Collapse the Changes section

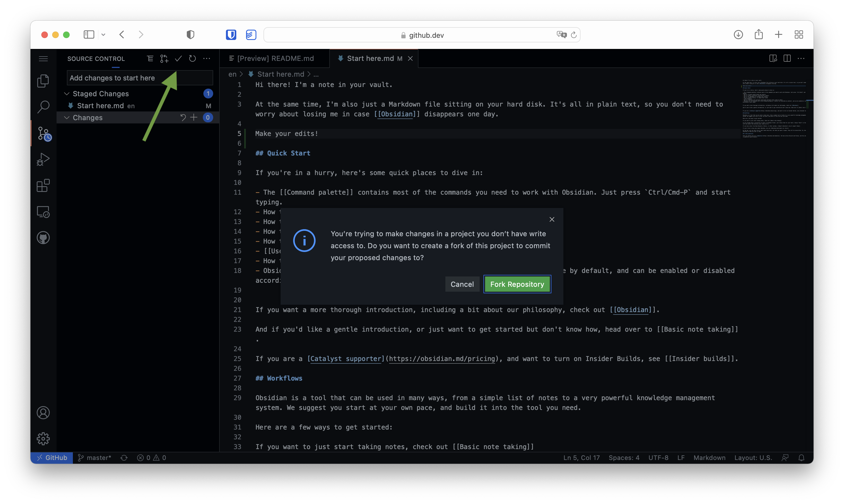point(67,117)
